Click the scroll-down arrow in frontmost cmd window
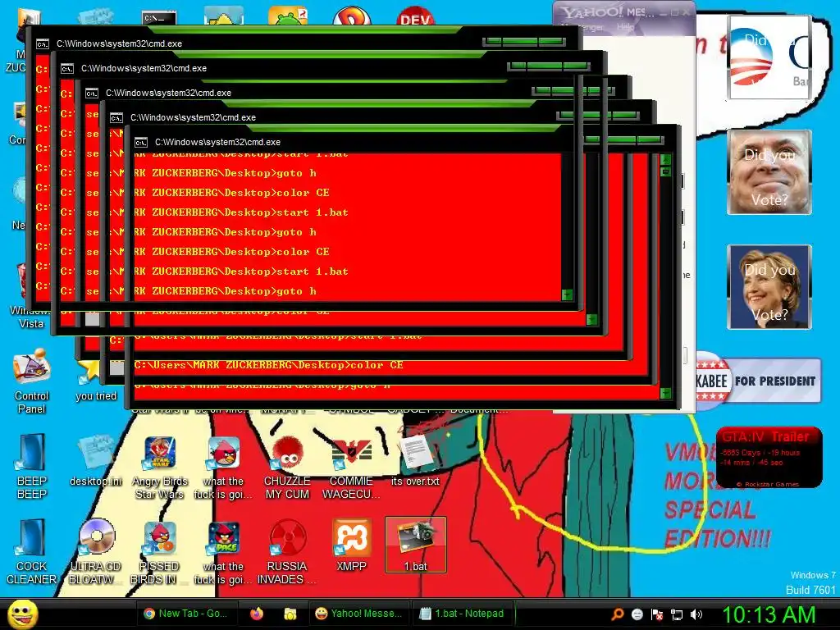The height and width of the screenshot is (630, 840). click(665, 394)
